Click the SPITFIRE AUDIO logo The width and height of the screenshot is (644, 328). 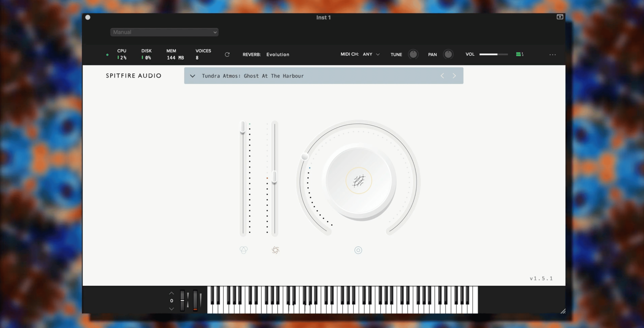tap(133, 76)
